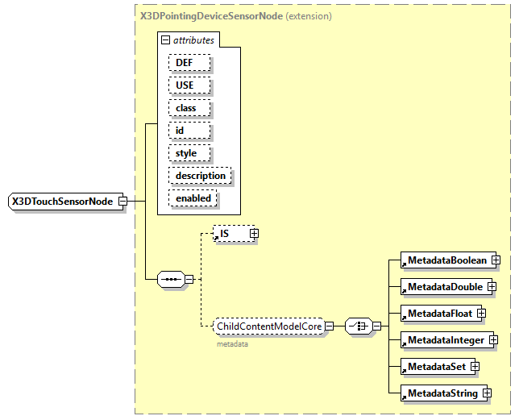Expand MetadataString plus box

(487, 393)
